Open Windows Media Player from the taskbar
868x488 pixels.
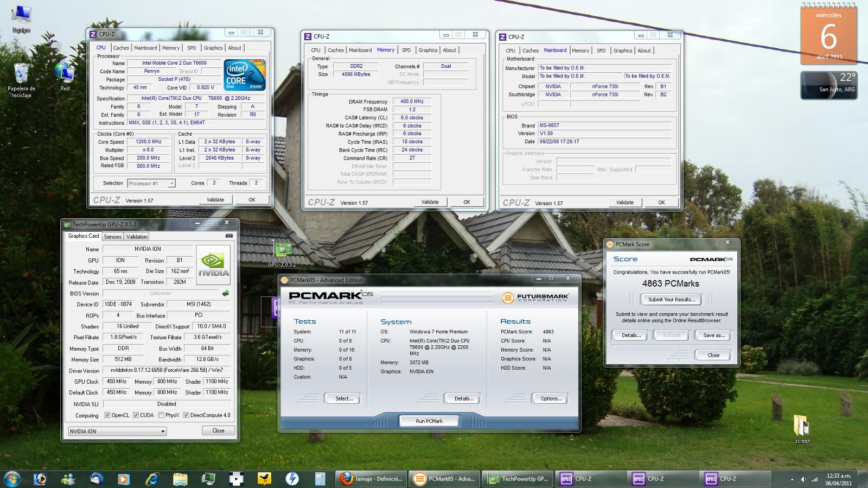coord(124,479)
